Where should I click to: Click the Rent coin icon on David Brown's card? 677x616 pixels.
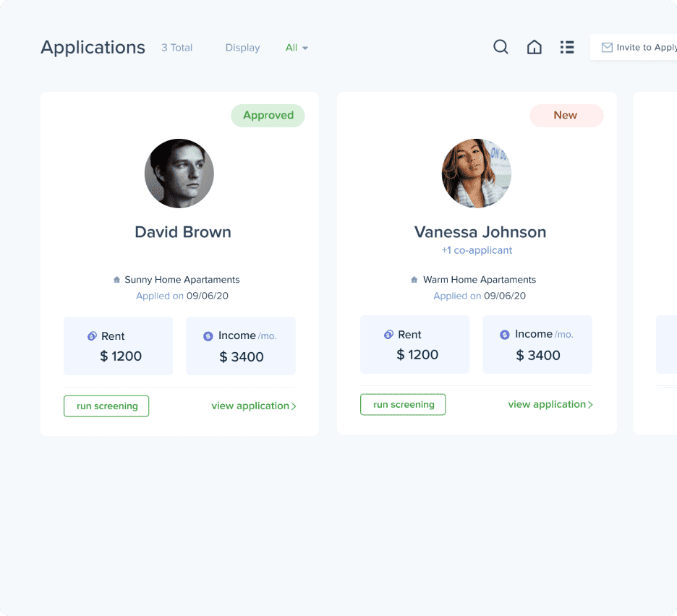(x=92, y=336)
